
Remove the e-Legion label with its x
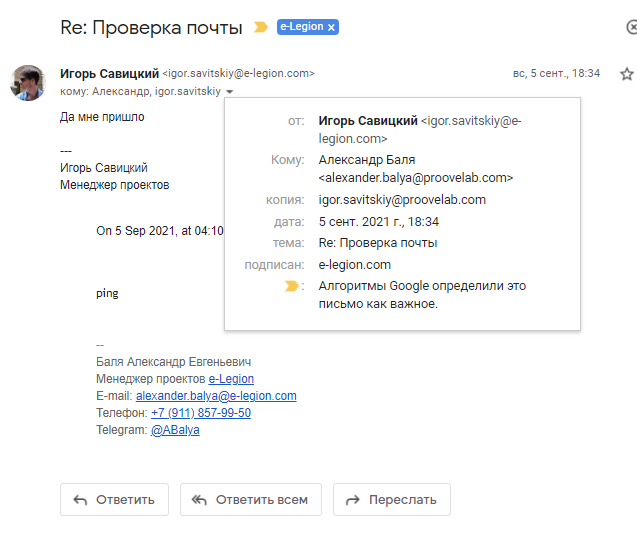(332, 27)
